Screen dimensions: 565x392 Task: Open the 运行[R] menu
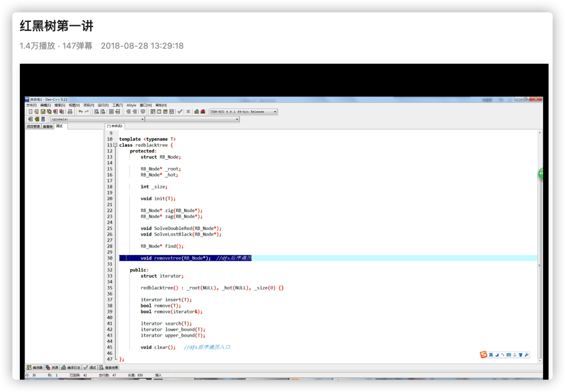click(103, 105)
